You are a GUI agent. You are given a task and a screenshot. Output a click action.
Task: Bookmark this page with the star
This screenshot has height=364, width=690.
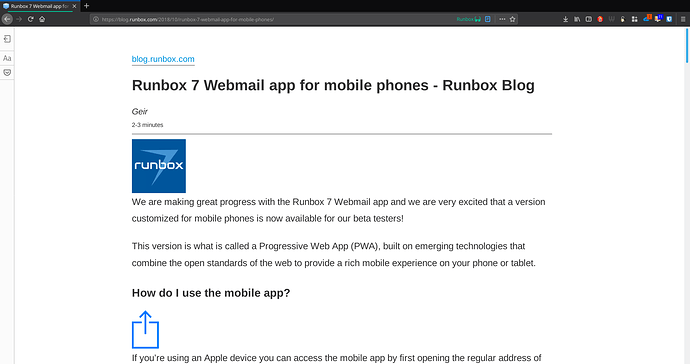coord(512,19)
